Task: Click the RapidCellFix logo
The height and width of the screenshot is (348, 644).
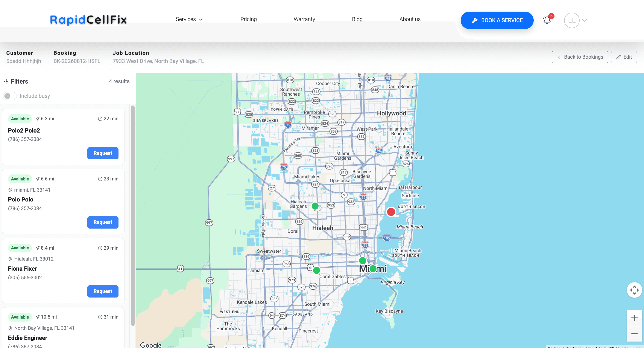Action: pos(88,20)
